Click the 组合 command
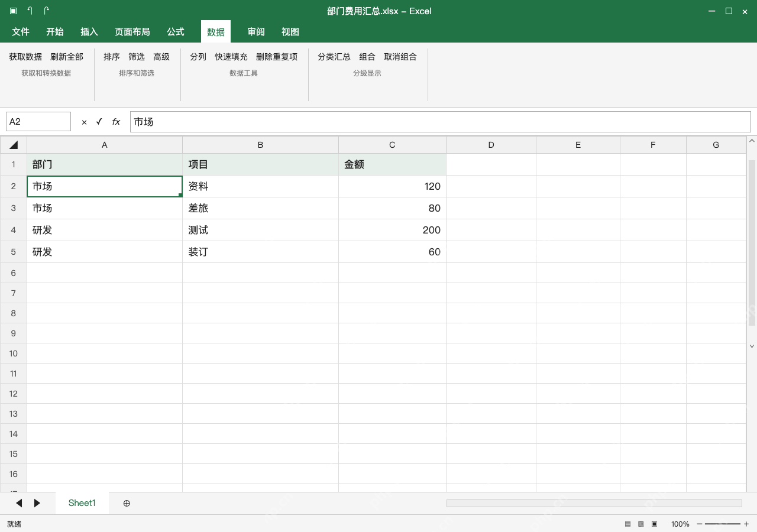The width and height of the screenshot is (757, 532). coord(367,57)
